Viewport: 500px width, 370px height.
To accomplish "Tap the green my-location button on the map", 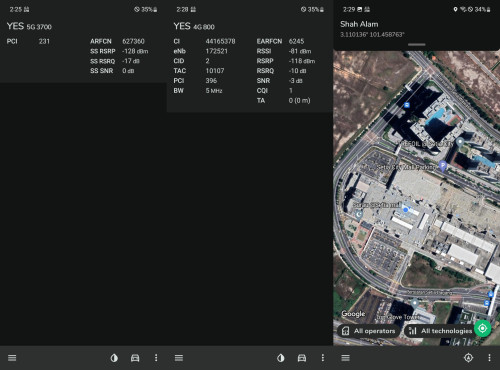I will coord(482,329).
